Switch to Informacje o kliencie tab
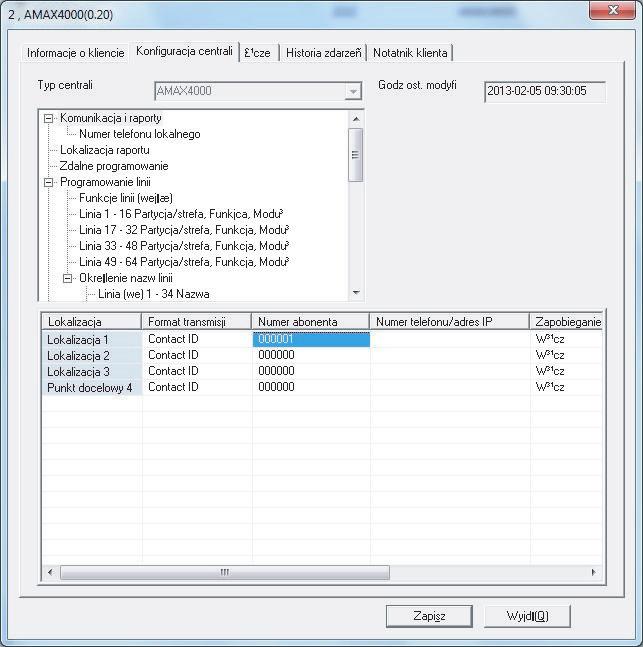Viewport: 643px width, 647px height. [76, 53]
